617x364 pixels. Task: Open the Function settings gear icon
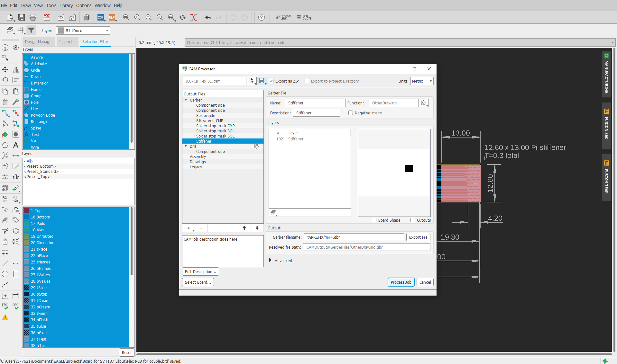point(423,103)
